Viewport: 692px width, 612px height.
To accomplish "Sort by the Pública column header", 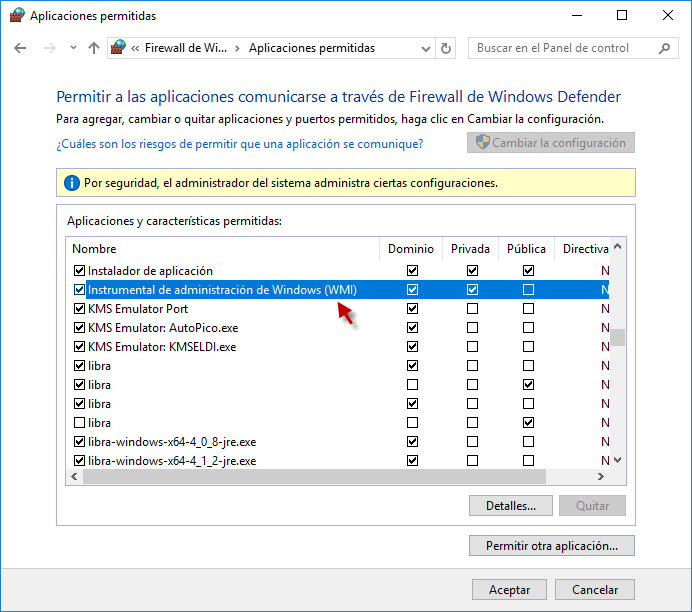I will (x=526, y=249).
